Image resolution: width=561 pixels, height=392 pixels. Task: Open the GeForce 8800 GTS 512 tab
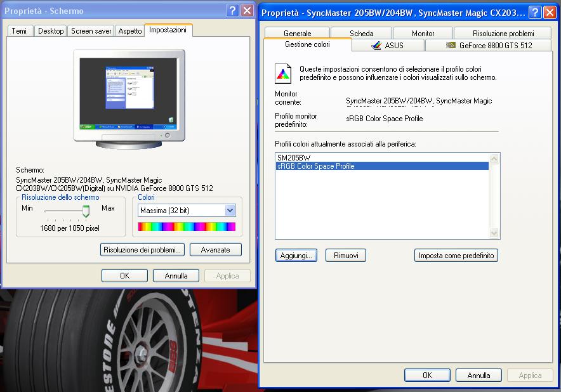(489, 46)
